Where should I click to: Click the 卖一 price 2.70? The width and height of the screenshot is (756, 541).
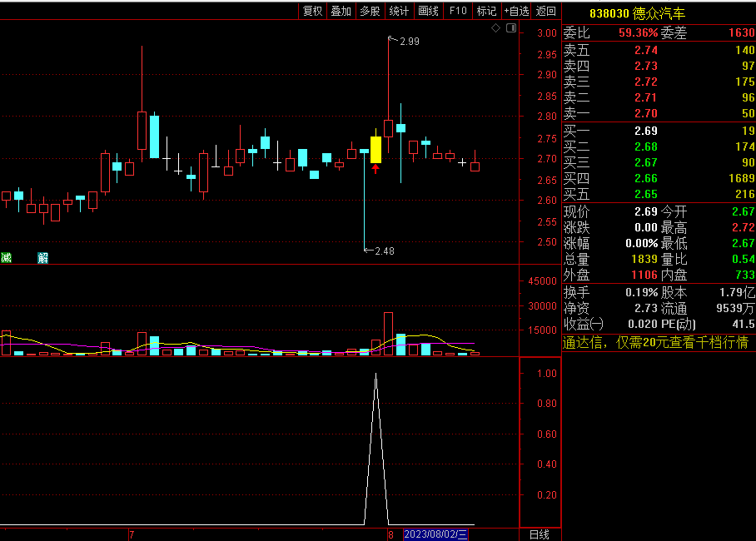(646, 114)
